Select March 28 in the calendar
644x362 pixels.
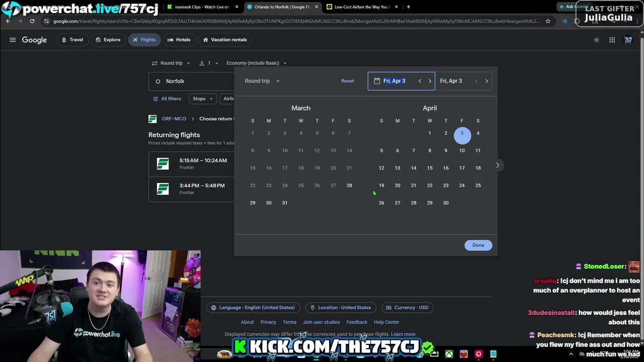[x=349, y=186]
